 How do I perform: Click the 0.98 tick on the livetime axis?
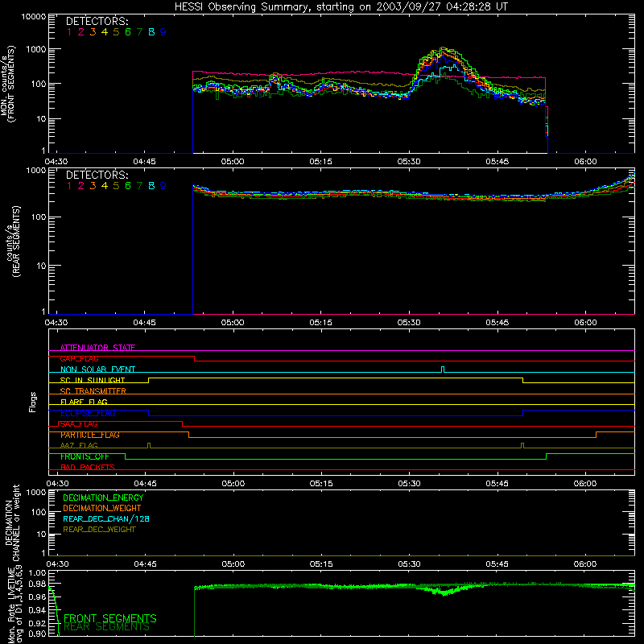coord(38,584)
